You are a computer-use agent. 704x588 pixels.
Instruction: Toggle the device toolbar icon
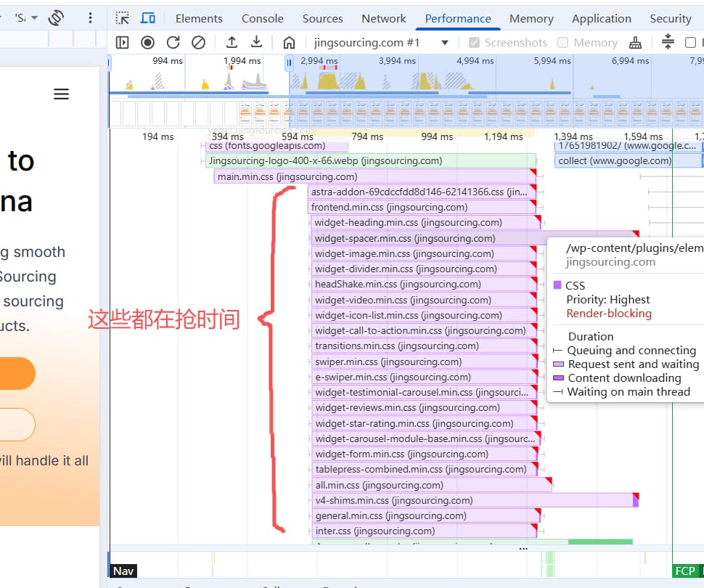coord(148,18)
